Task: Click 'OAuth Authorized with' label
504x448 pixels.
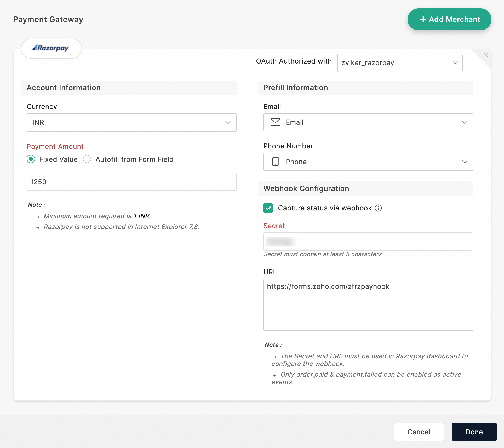Action: click(x=294, y=61)
